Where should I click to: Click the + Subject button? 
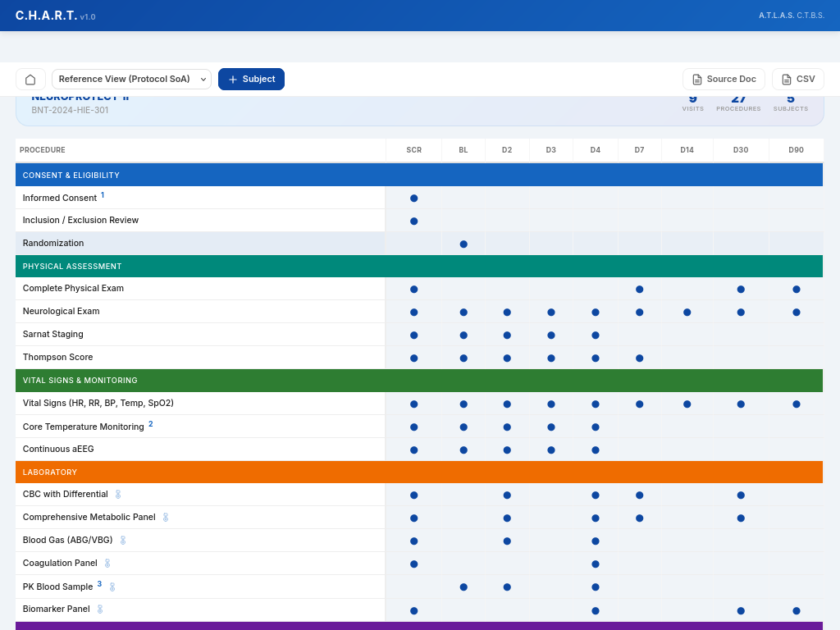[251, 79]
